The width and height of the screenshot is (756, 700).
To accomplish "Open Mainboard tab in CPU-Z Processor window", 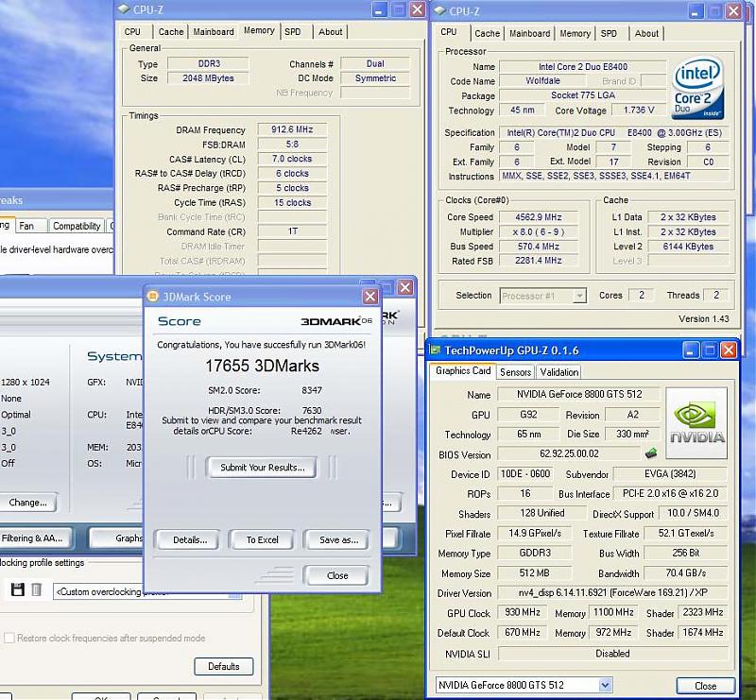I will tap(530, 33).
